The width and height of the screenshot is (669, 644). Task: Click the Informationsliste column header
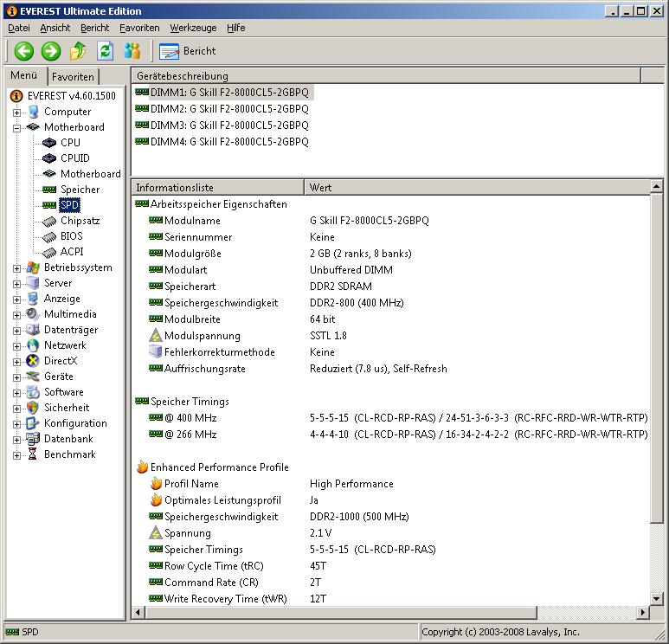(217, 188)
